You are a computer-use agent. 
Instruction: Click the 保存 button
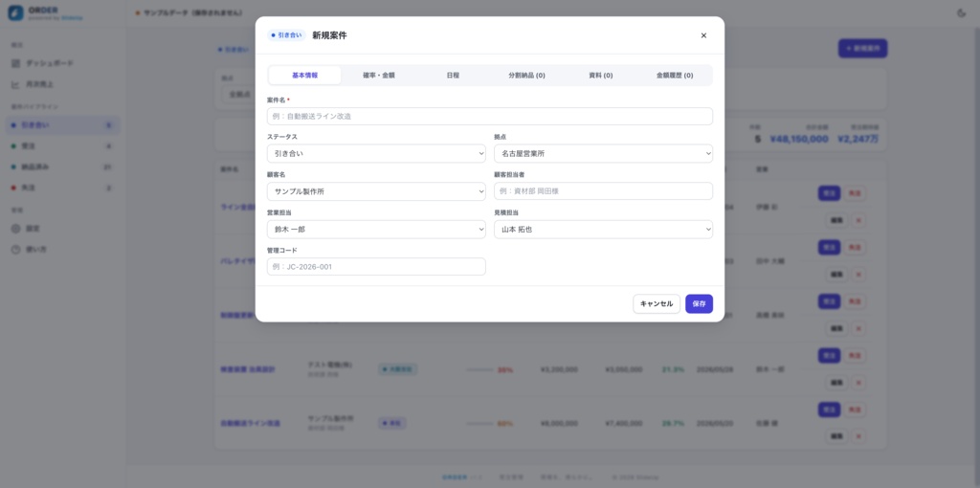699,303
